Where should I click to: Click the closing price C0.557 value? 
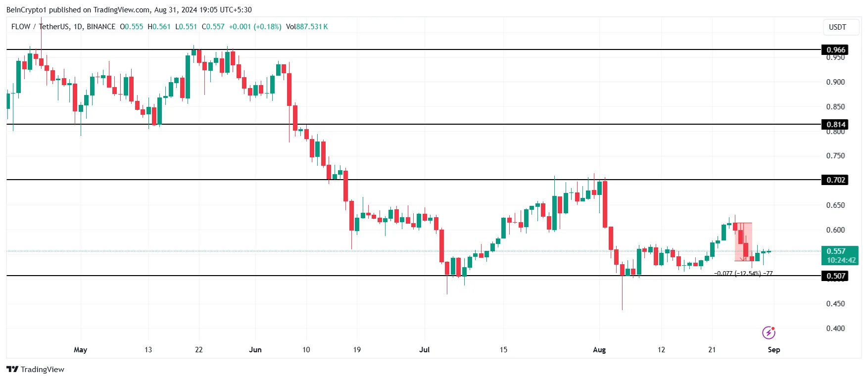coord(213,27)
